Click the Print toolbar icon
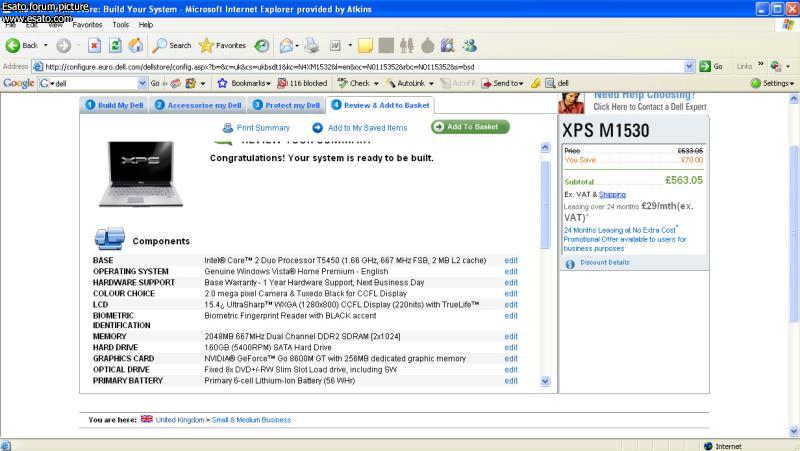The width and height of the screenshot is (800, 451). 311,45
